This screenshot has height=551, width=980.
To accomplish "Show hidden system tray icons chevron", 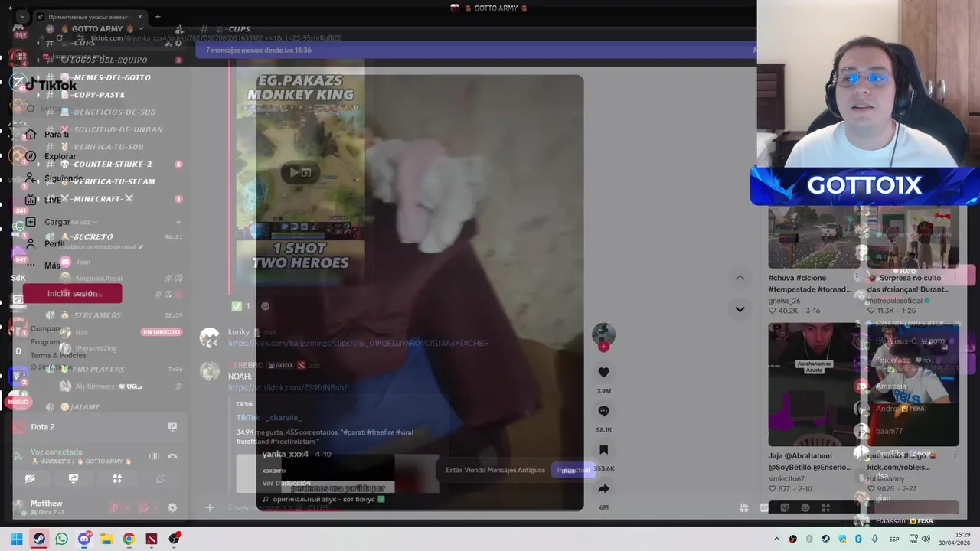I will coord(776,539).
